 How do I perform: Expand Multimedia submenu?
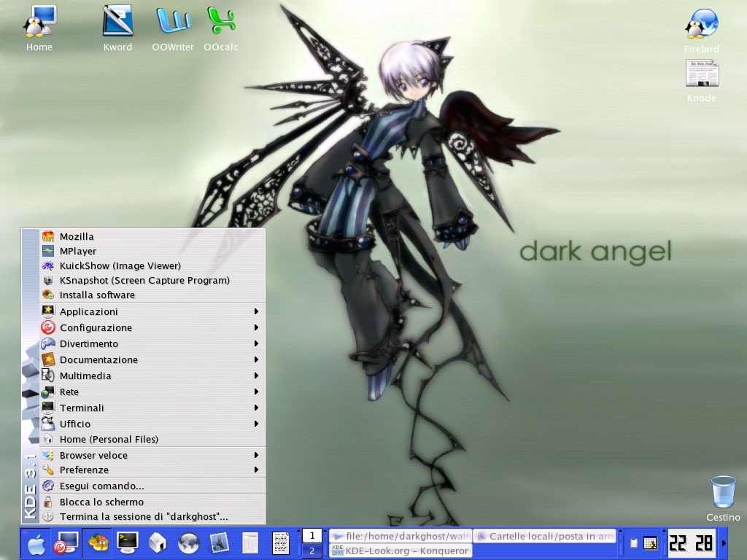tap(152, 376)
